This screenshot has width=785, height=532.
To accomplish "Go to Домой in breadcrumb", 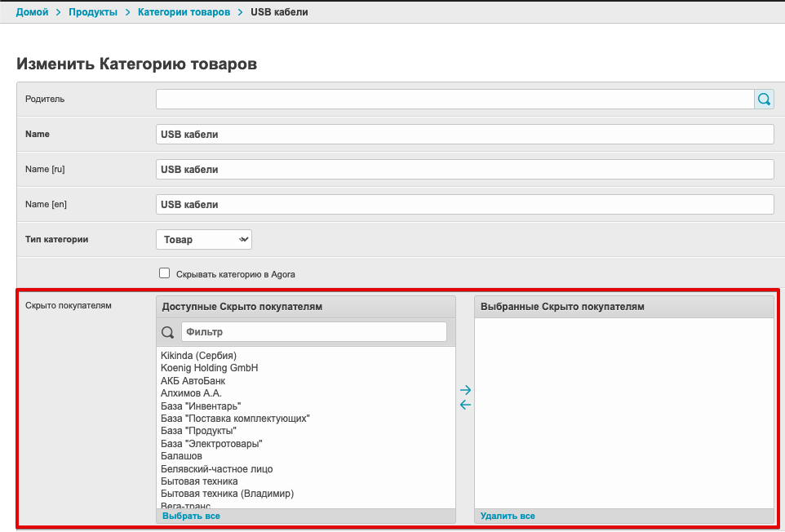I will click(33, 12).
